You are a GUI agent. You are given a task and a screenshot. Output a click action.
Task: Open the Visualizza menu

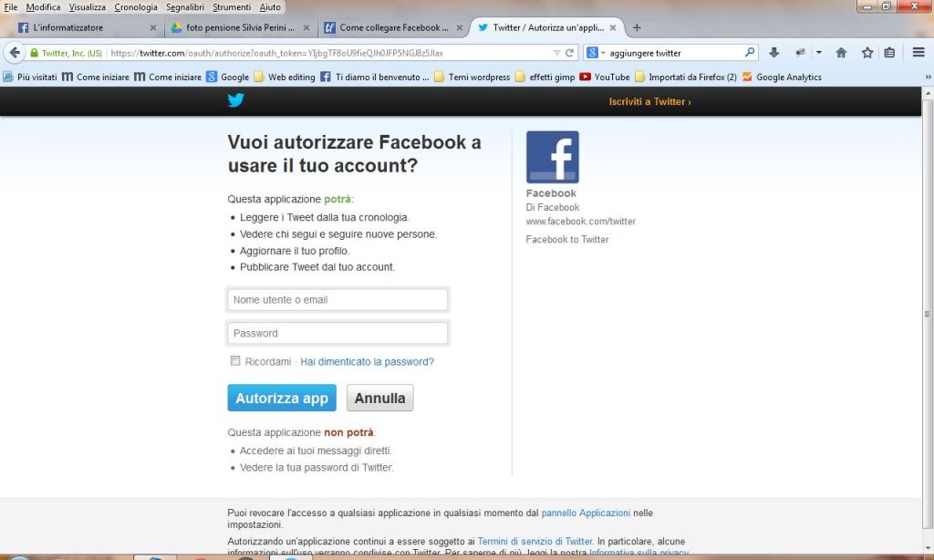[87, 7]
